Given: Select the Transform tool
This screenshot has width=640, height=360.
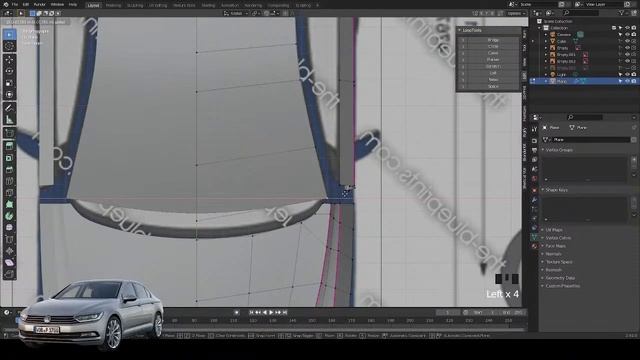Looking at the screenshot, I should [9, 95].
